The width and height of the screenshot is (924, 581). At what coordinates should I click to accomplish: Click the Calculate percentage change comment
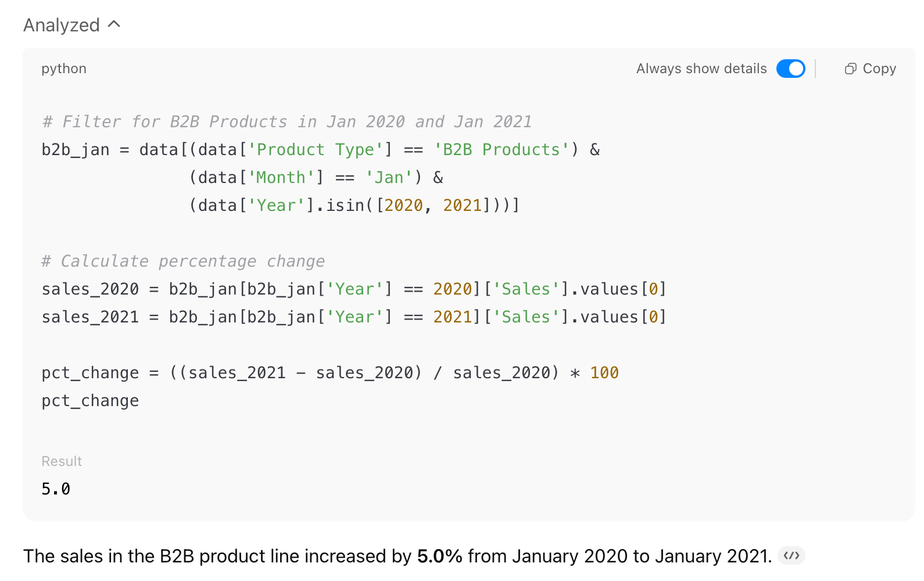[x=183, y=261]
